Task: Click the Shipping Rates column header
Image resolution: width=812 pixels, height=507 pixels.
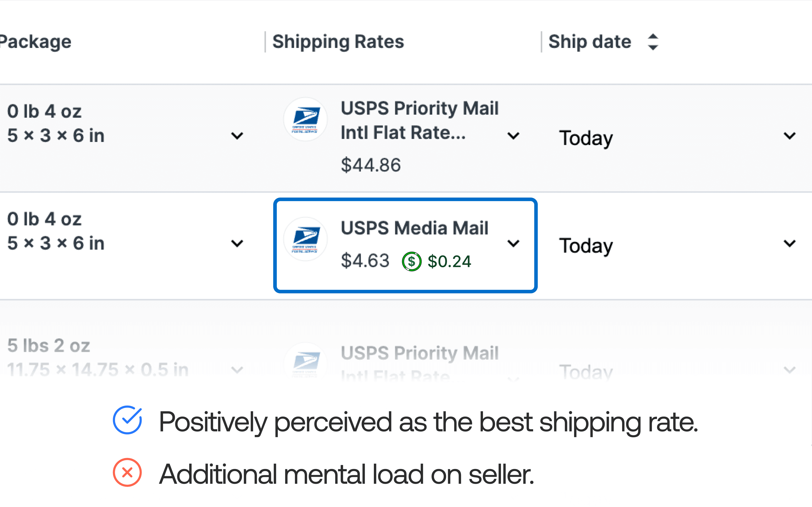Action: tap(338, 42)
